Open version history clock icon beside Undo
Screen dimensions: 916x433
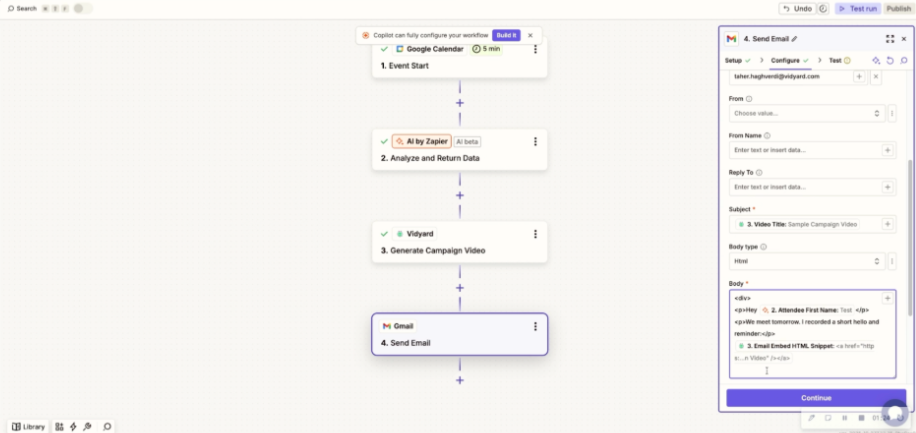point(823,8)
